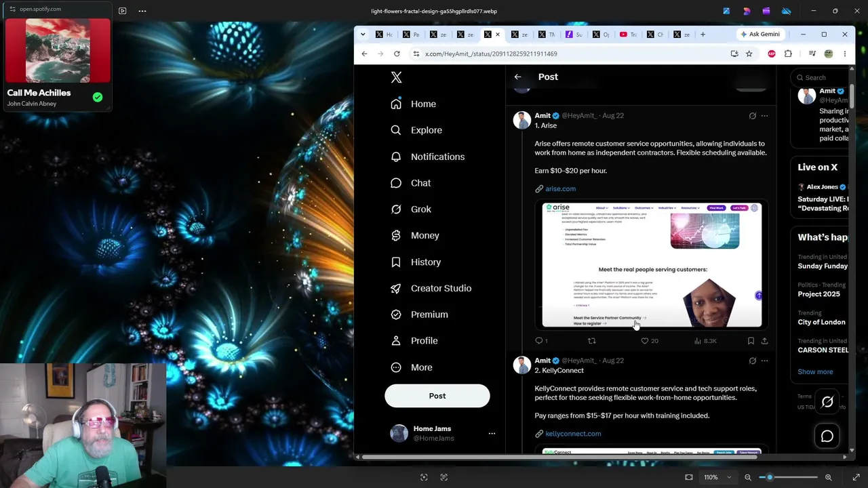Open the kellyconnect.com link

click(573, 434)
